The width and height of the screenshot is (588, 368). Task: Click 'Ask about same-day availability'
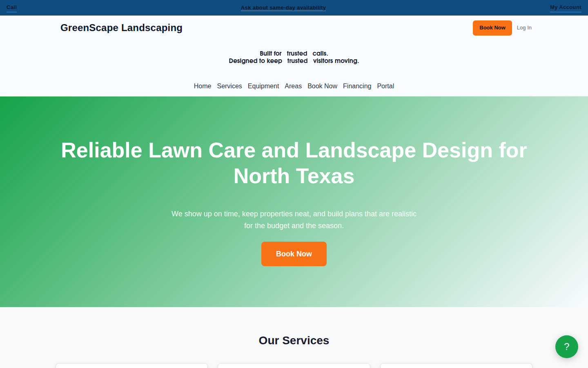[283, 7]
